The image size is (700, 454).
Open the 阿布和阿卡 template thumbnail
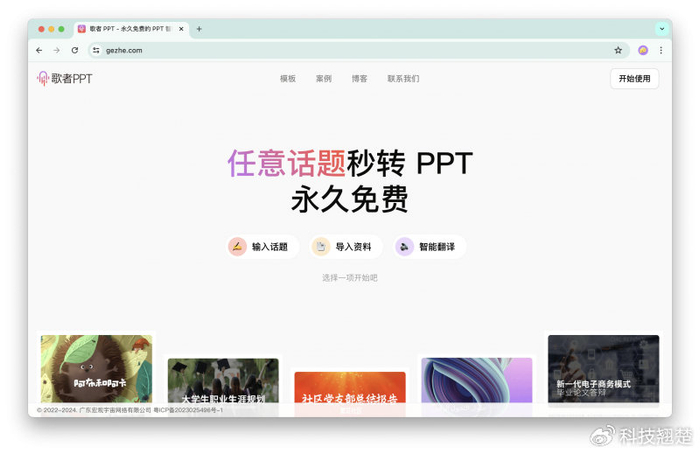pos(96,369)
